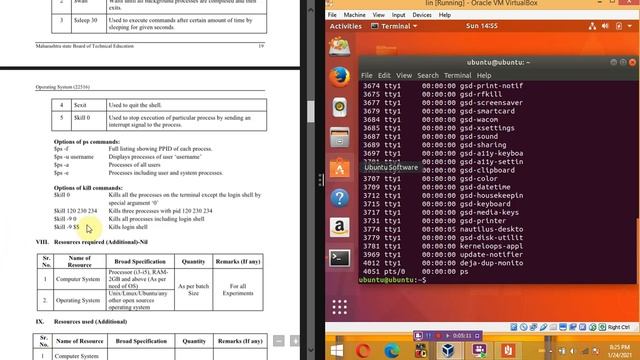Open VirtualBox Machine menu

point(354,15)
